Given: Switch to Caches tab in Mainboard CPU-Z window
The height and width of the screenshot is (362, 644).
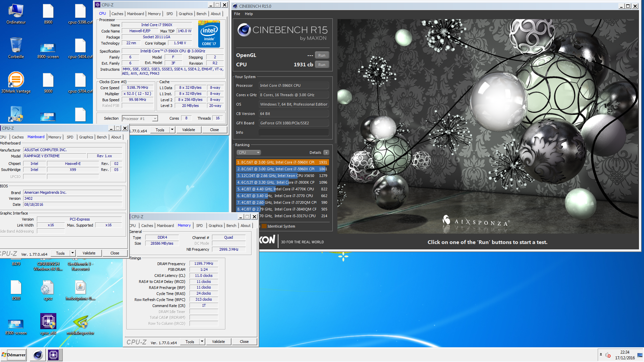Looking at the screenshot, I should [17, 137].
